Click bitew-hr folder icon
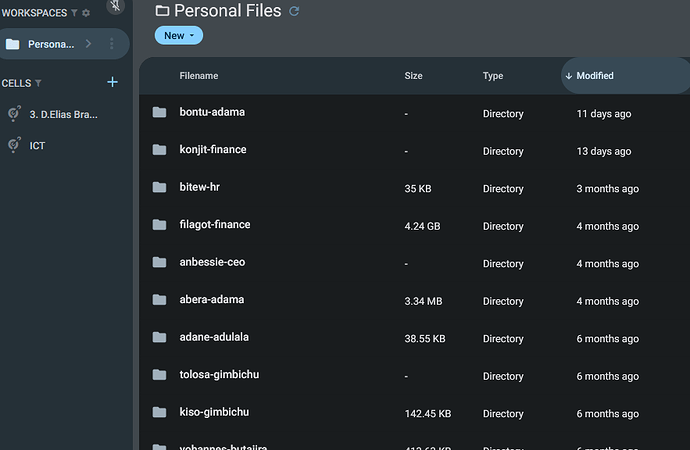The height and width of the screenshot is (450, 690). tap(159, 187)
